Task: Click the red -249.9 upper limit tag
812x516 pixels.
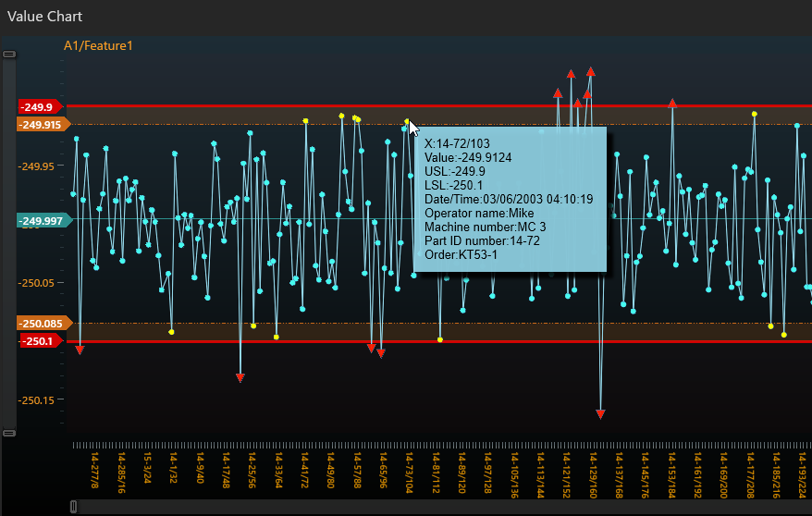Action: pyautogui.click(x=39, y=107)
